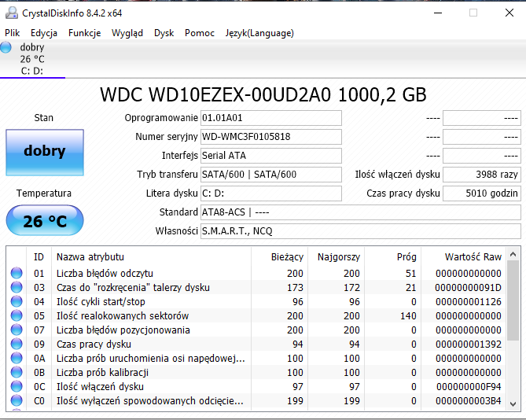Viewport: 526px width, 420px height.
Task: Select row Liczba prób uruchomienia osi napędowej
Action: (x=256, y=358)
